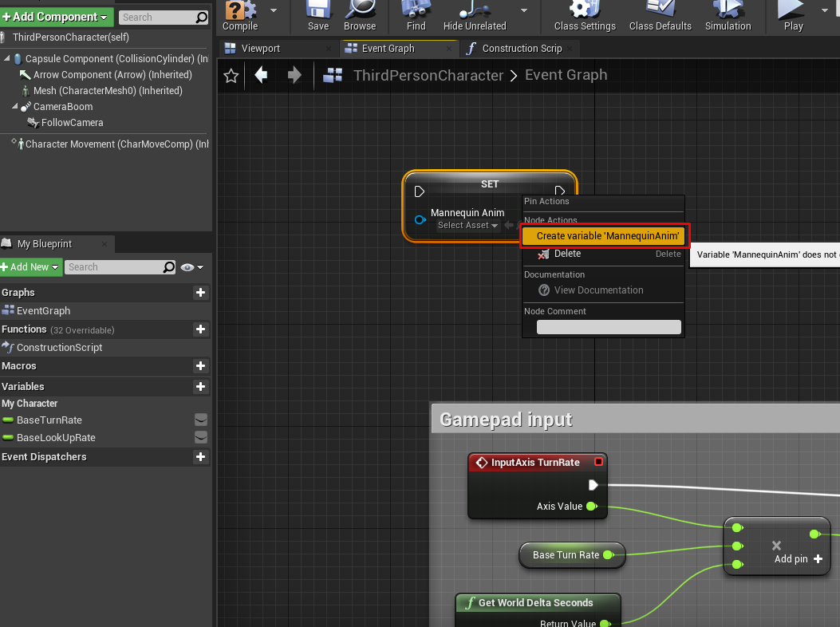This screenshot has height=627, width=840.
Task: Click the Node Comment text field
Action: [x=609, y=327]
